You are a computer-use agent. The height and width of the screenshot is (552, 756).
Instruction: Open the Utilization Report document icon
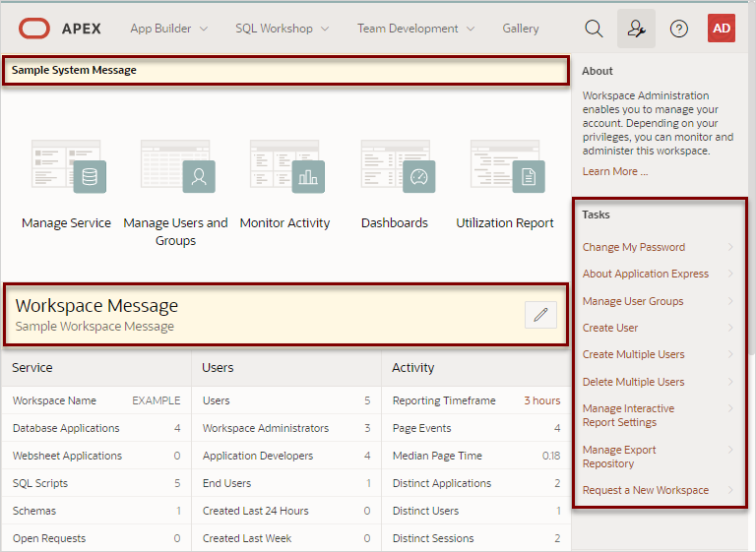(x=507, y=166)
